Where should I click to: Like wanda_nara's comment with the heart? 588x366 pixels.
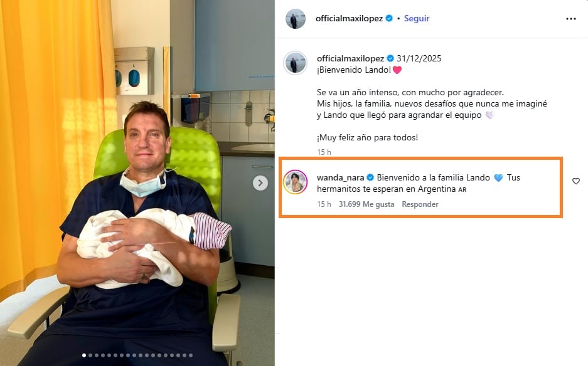576,181
